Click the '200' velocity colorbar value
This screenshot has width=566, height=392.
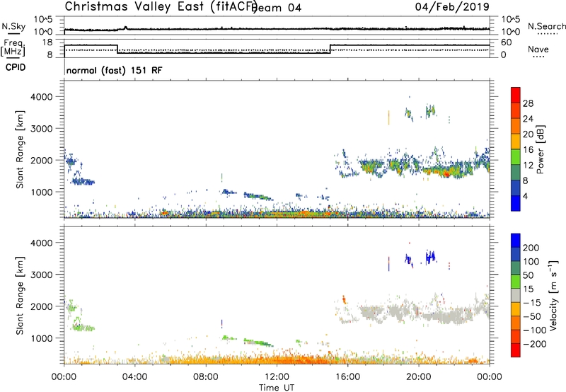coord(531,248)
